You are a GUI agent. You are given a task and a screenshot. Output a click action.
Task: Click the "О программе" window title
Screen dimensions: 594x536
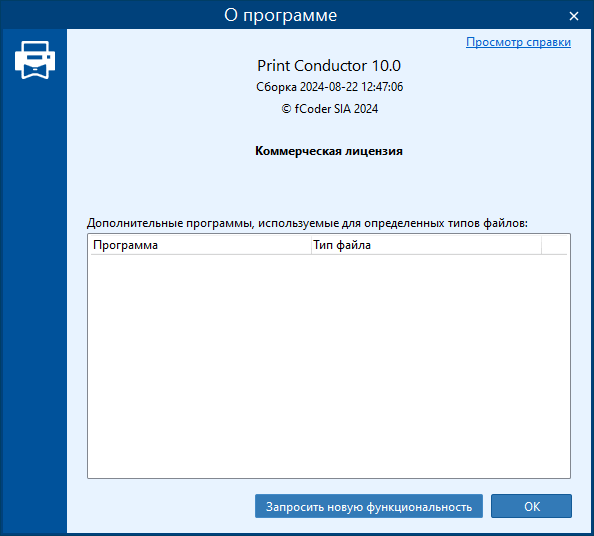(x=280, y=15)
